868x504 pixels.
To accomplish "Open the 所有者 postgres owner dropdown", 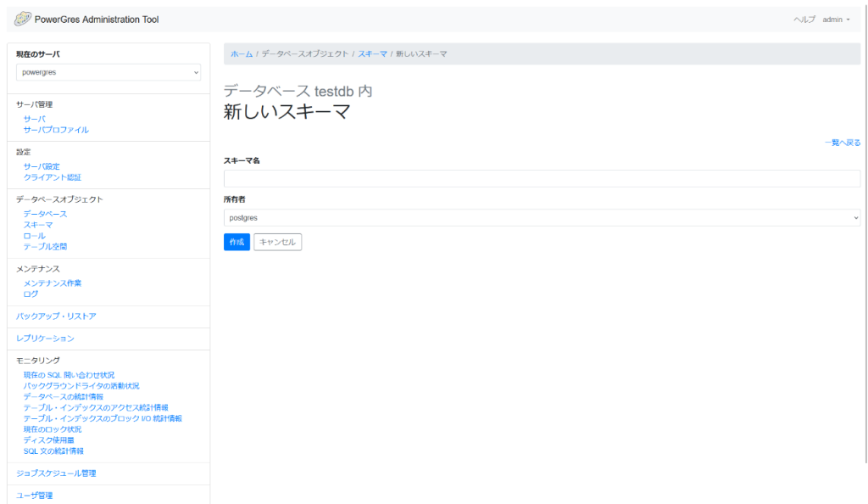I will pyautogui.click(x=542, y=218).
